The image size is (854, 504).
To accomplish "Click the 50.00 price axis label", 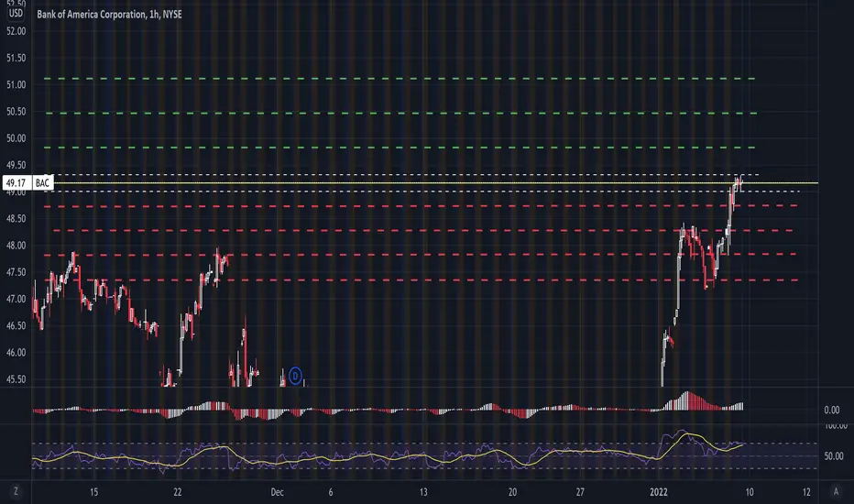I will (x=16, y=137).
